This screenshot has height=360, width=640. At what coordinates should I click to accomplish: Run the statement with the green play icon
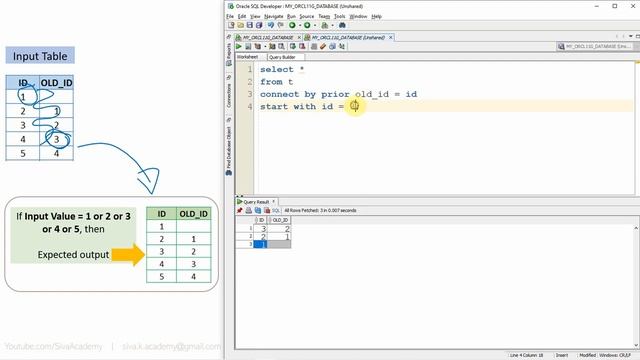tap(239, 47)
